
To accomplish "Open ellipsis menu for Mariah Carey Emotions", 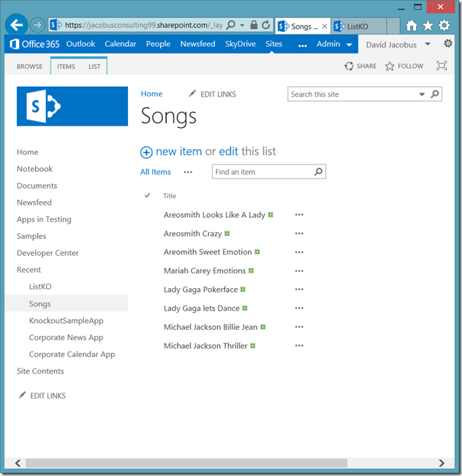I will pyautogui.click(x=299, y=271).
